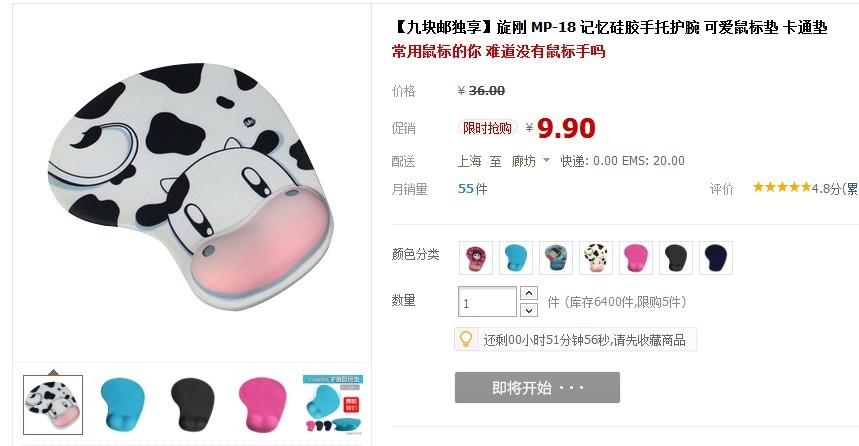The width and height of the screenshot is (859, 446).
Task: Pick the pink color option swatch
Action: (636, 258)
